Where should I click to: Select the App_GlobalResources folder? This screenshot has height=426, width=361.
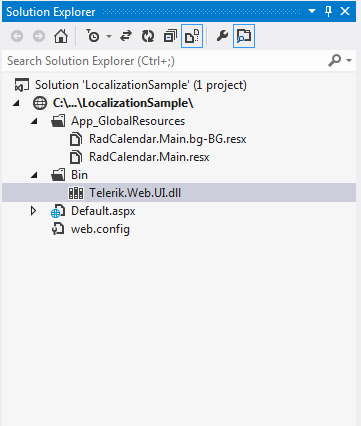tap(128, 121)
